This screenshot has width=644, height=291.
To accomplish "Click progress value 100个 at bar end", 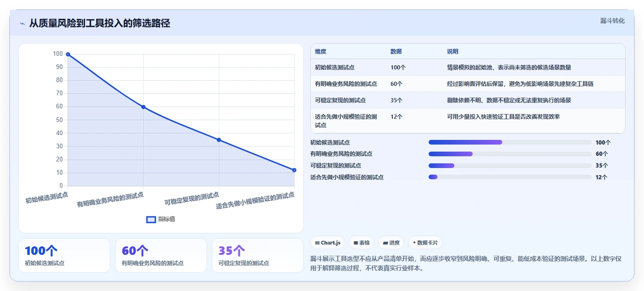I will pos(603,143).
